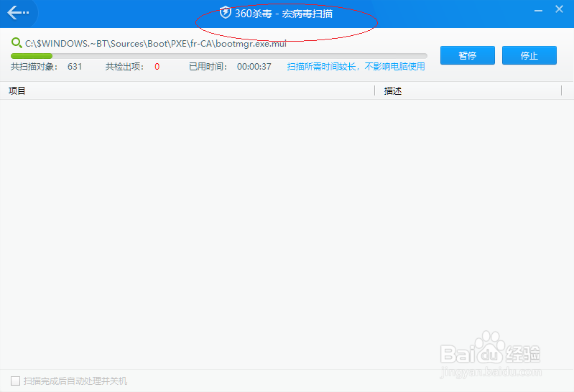Click the 共扫描对象 label
Viewport: 574px width, 392px height.
(34, 67)
